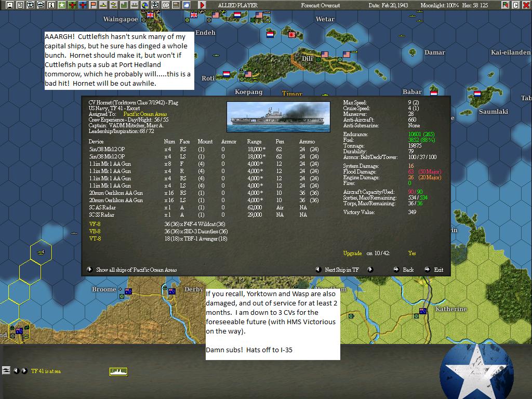Click the double yellow ships icon
532x399 pixels.
(x=114, y=5)
